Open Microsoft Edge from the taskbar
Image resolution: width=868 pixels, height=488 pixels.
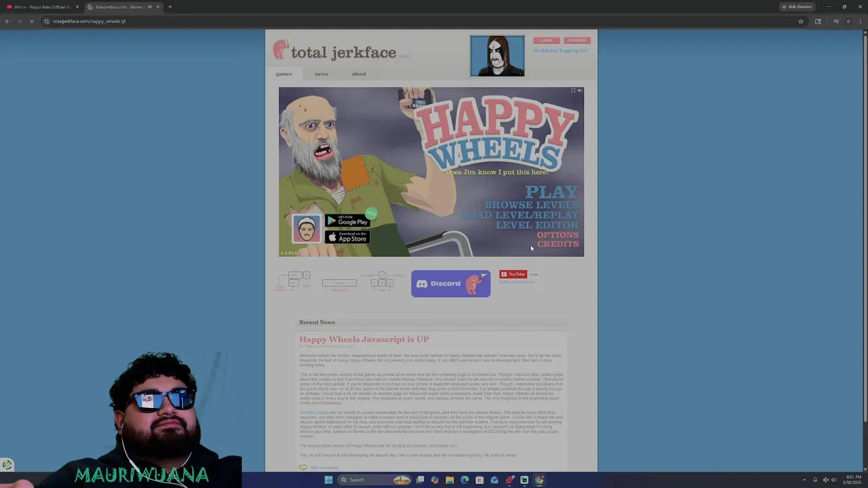coord(465,480)
